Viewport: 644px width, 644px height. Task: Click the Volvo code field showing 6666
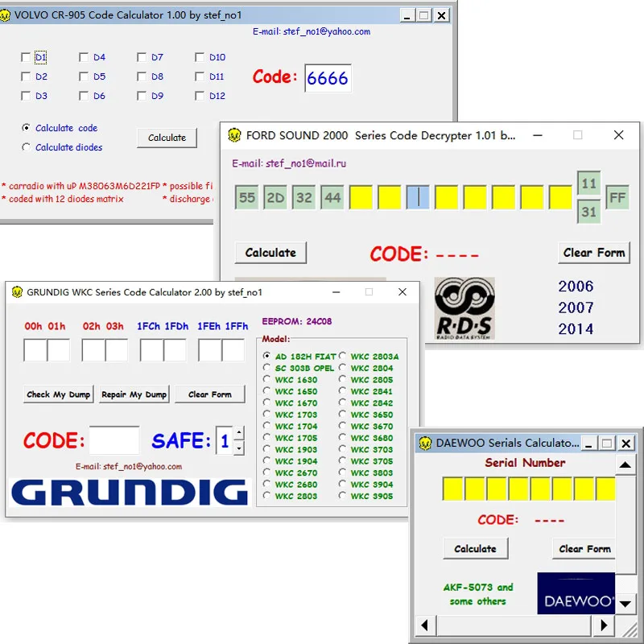point(328,78)
